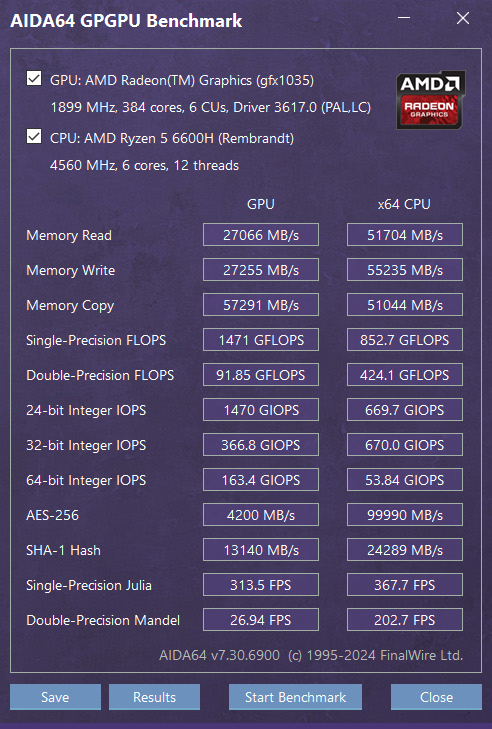This screenshot has width=492, height=729.
Task: Click the Close button at bottom
Action: 436,696
